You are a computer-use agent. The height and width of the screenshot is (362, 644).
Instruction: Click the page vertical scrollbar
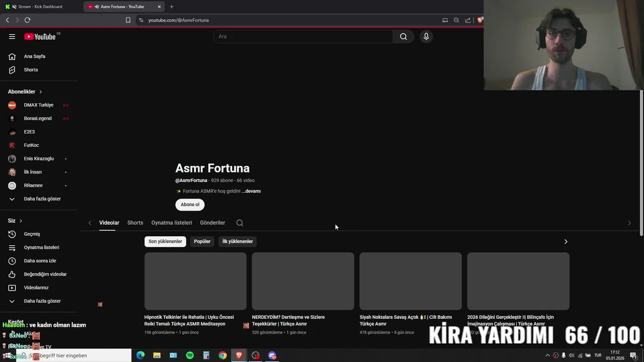[x=641, y=162]
